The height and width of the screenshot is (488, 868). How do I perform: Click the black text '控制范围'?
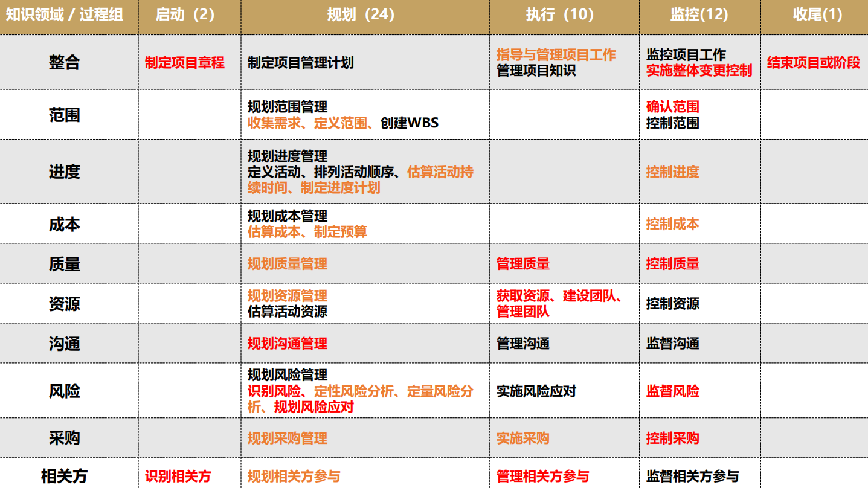672,123
